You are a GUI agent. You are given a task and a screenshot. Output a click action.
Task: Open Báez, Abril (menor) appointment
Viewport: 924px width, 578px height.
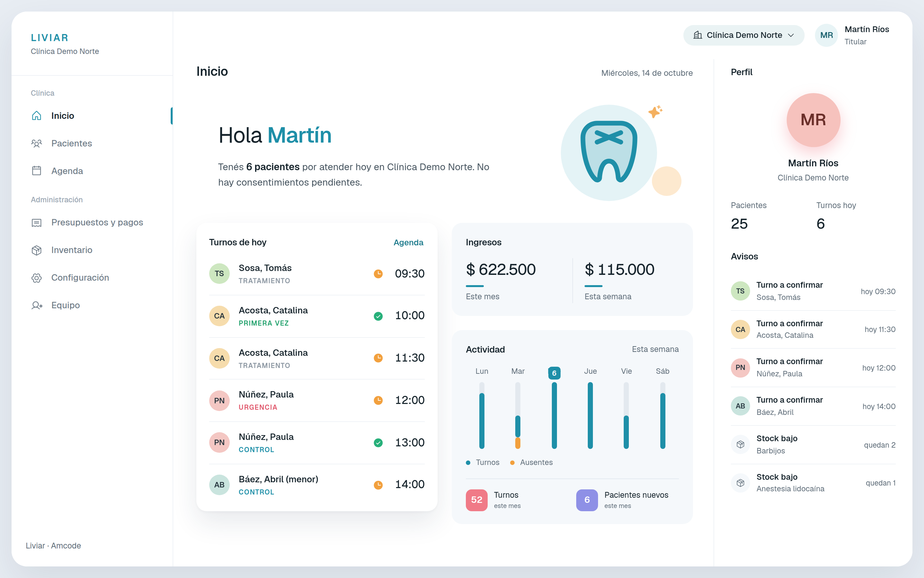[x=317, y=485]
